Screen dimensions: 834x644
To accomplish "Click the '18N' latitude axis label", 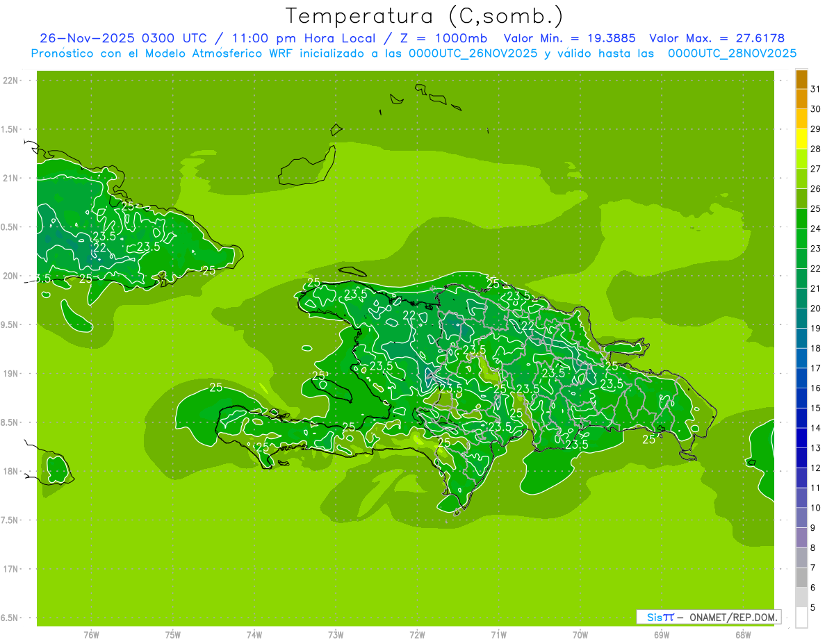I will [10, 471].
